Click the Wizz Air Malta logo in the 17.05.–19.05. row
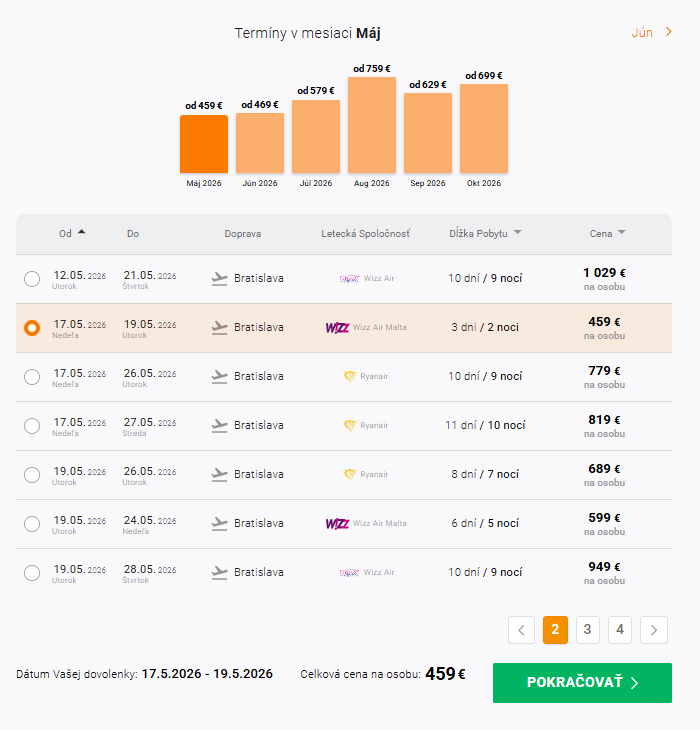 [x=337, y=327]
